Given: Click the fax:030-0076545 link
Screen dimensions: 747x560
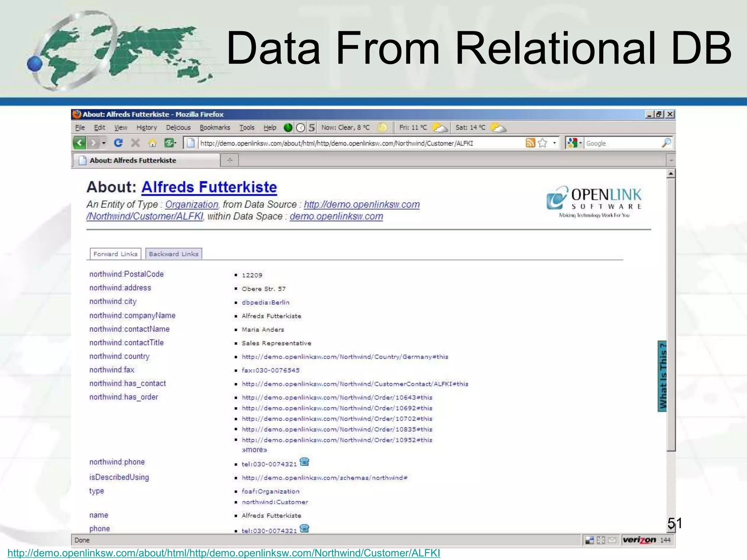Looking at the screenshot, I should [x=271, y=370].
